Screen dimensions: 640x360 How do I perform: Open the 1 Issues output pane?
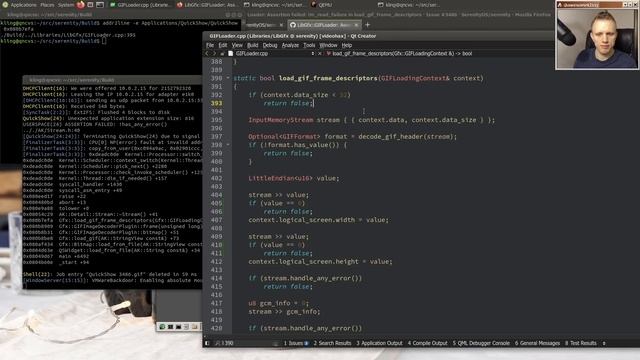(x=296, y=343)
